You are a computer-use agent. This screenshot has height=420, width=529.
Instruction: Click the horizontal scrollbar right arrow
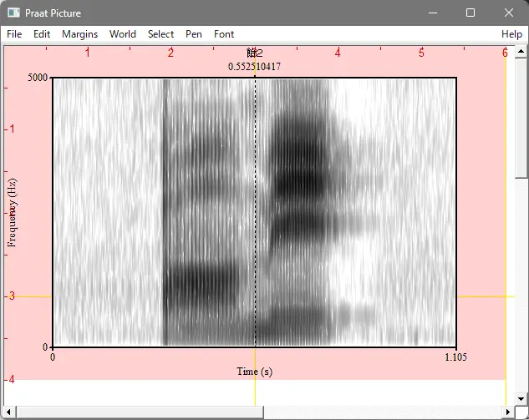pos(506,412)
